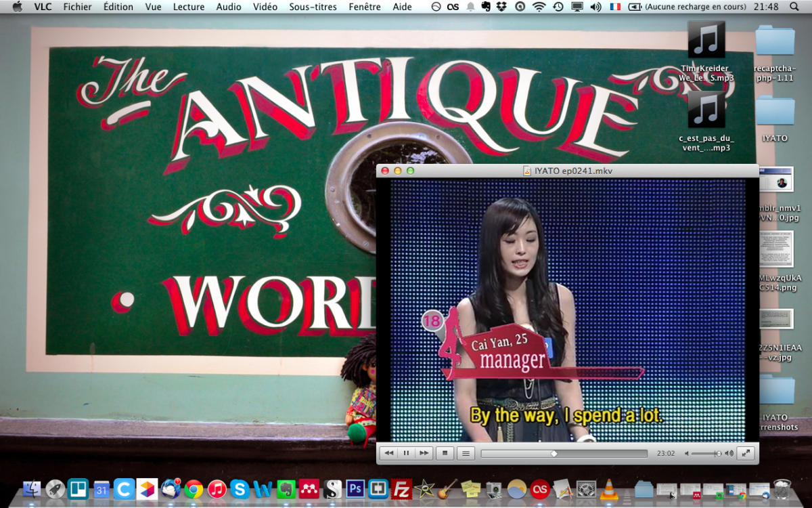Screen dimensions: 812x508
Task: Click the video progress seek bar
Action: (x=564, y=454)
